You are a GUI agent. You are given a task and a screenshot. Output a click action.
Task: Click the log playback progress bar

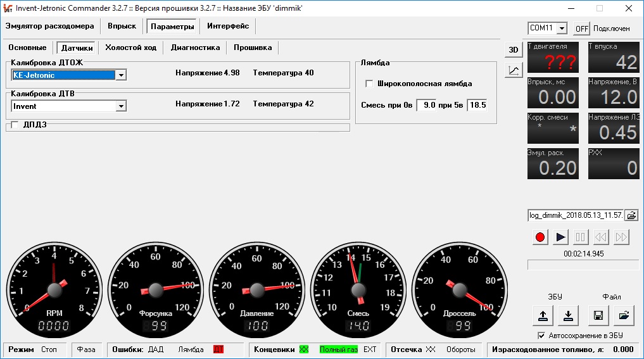click(583, 265)
